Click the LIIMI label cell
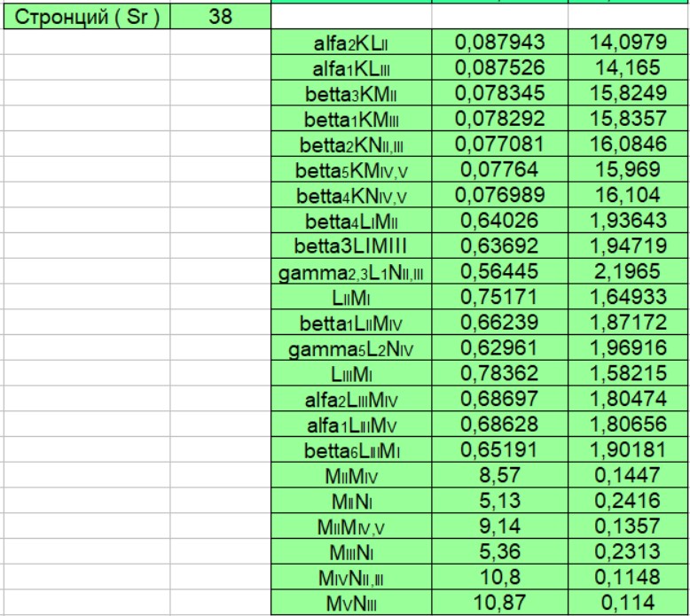This screenshot has width=690, height=616. coord(351,297)
